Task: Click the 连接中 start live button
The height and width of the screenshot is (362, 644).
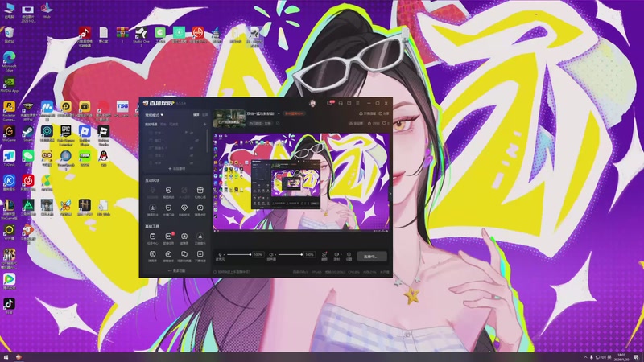Action: click(372, 257)
